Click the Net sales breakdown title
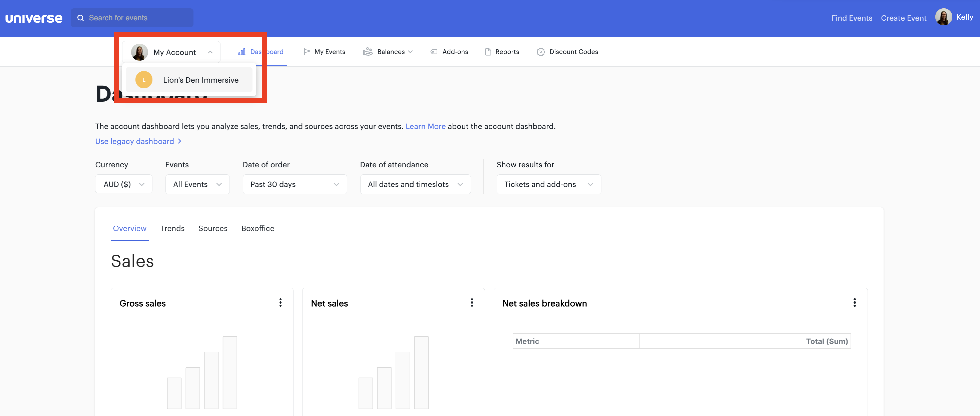The image size is (980, 416). 544,303
